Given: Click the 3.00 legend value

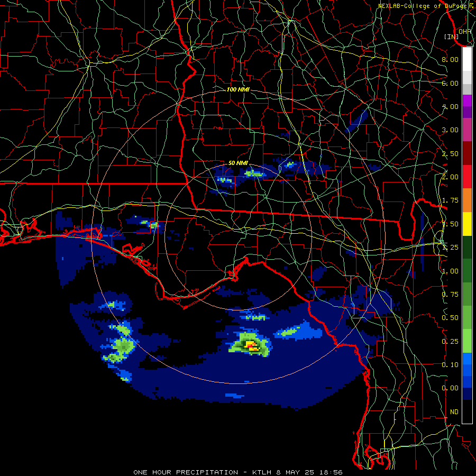Looking at the screenshot, I should [x=450, y=130].
